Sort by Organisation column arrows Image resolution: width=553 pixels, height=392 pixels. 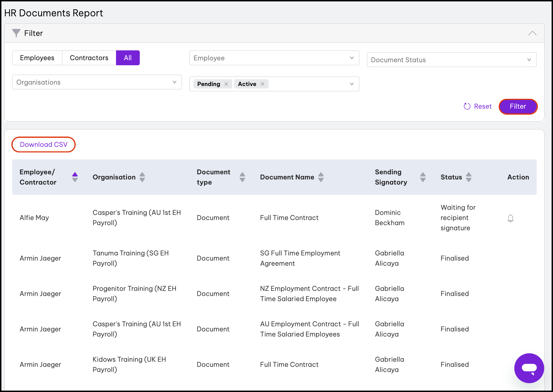click(x=142, y=177)
